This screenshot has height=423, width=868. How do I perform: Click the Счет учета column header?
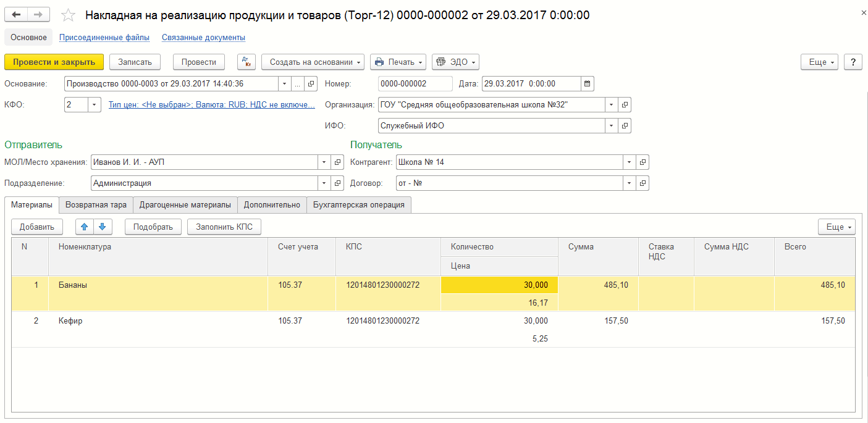point(301,256)
